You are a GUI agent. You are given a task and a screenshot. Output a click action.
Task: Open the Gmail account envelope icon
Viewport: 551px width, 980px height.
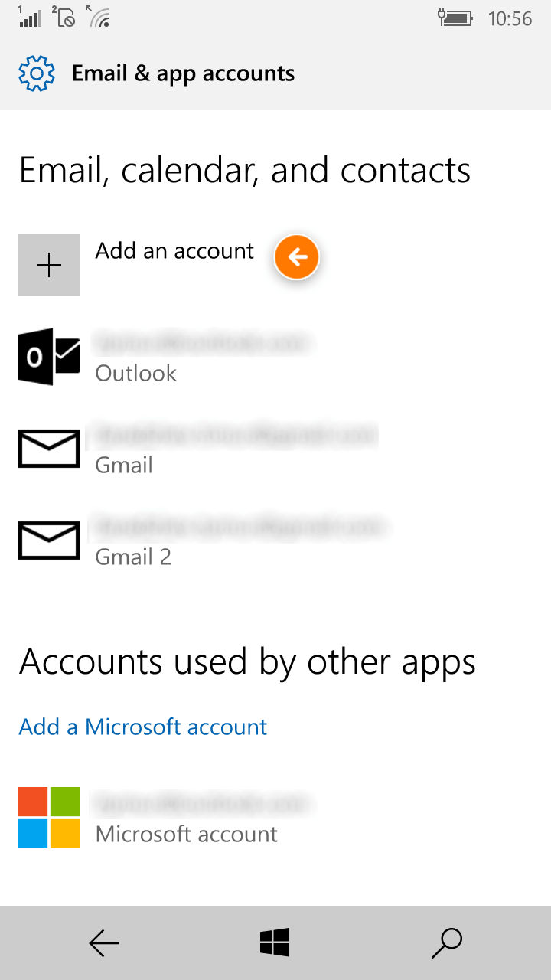point(49,449)
